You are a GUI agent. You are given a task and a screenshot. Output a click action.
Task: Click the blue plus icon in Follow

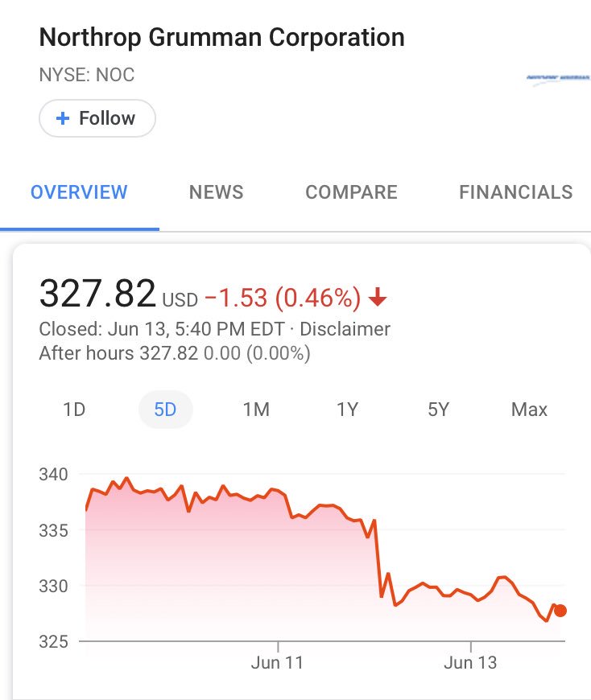click(63, 118)
